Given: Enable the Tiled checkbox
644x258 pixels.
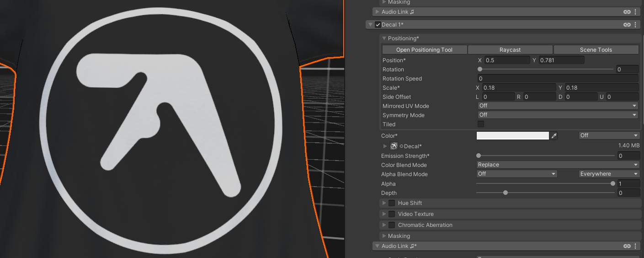Looking at the screenshot, I should [x=481, y=124].
